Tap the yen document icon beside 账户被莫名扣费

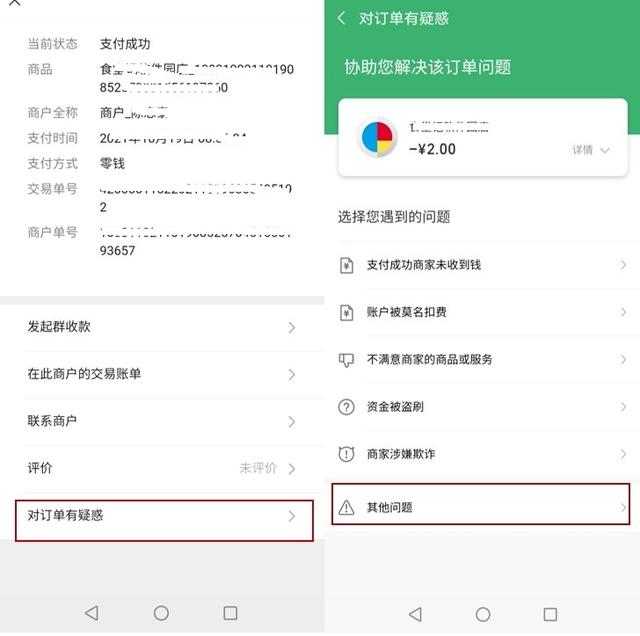(x=347, y=312)
